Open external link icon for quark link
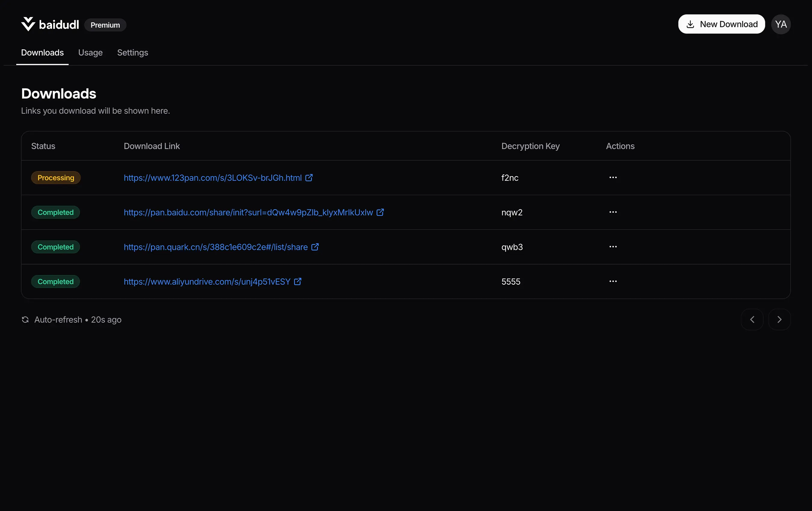 point(315,247)
